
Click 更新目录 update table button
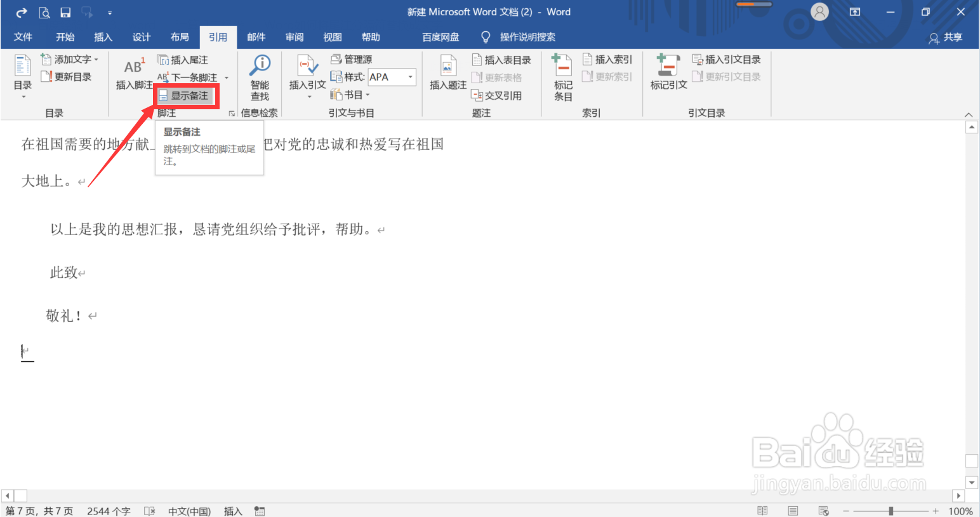(66, 76)
